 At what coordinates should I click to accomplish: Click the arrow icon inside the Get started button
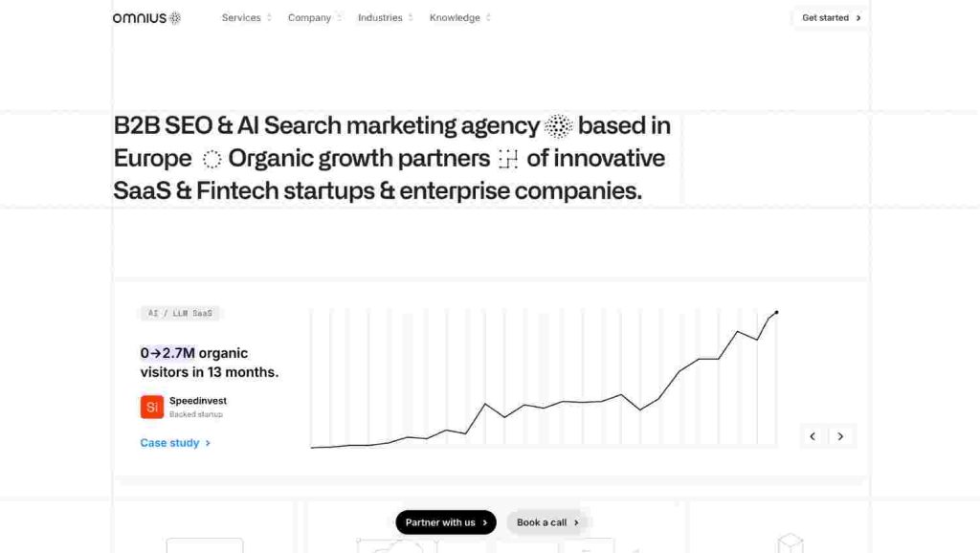(x=858, y=17)
